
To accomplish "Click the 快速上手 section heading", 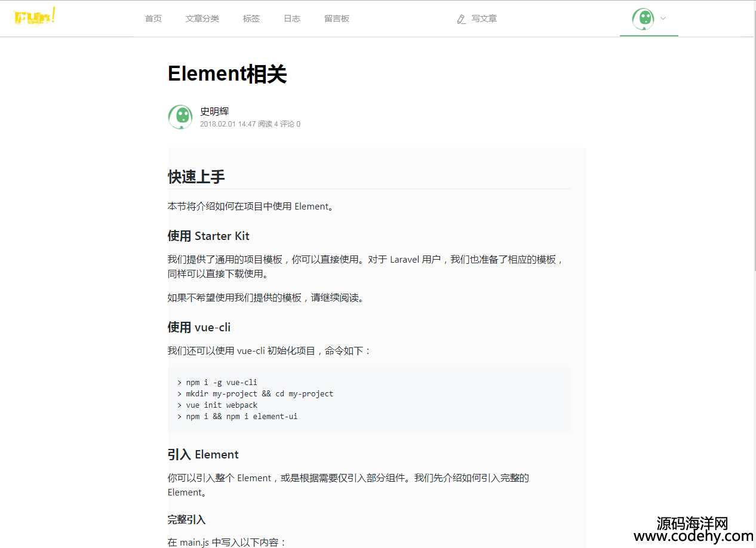I will click(196, 177).
